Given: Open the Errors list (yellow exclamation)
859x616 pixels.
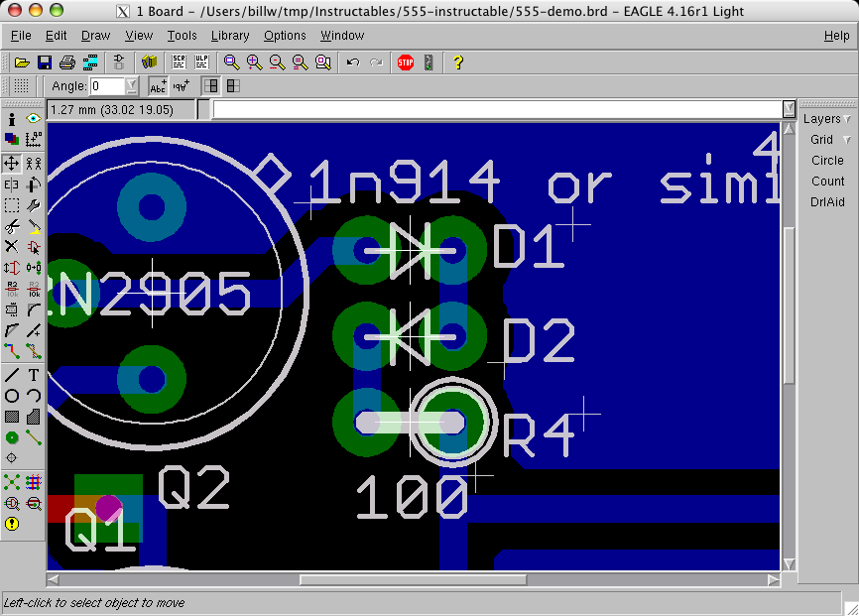Looking at the screenshot, I should point(12,524).
